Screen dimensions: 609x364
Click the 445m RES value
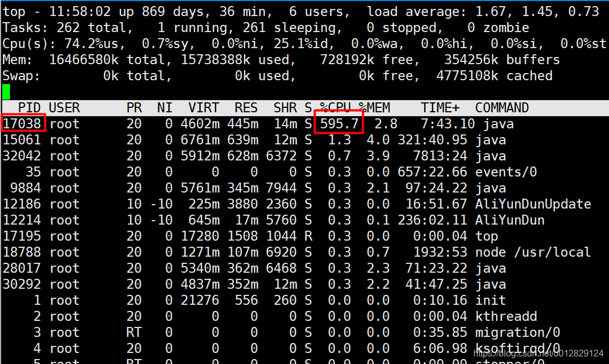[242, 124]
